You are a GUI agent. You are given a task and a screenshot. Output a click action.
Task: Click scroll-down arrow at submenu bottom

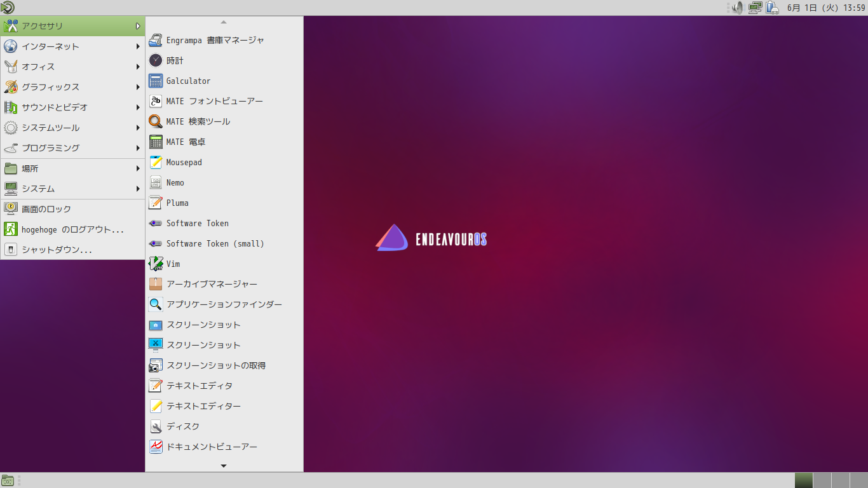pyautogui.click(x=224, y=466)
